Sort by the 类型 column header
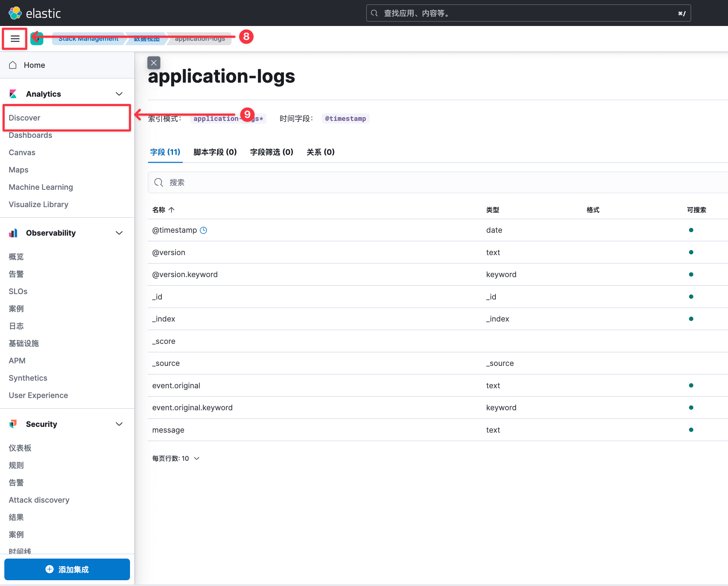Image resolution: width=728 pixels, height=586 pixels. click(493, 210)
